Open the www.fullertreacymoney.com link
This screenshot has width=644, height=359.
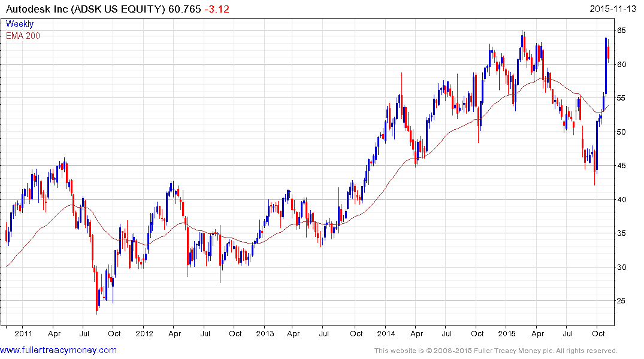tap(58, 350)
